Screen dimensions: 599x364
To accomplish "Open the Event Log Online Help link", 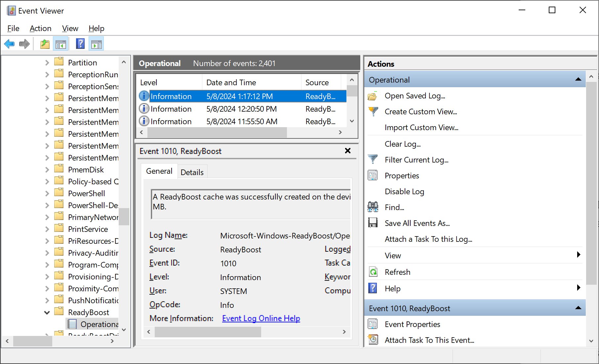I will [x=261, y=318].
